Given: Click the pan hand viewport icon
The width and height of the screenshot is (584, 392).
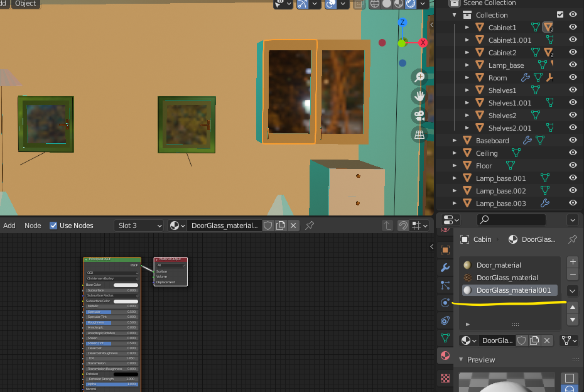Looking at the screenshot, I should point(419,96).
